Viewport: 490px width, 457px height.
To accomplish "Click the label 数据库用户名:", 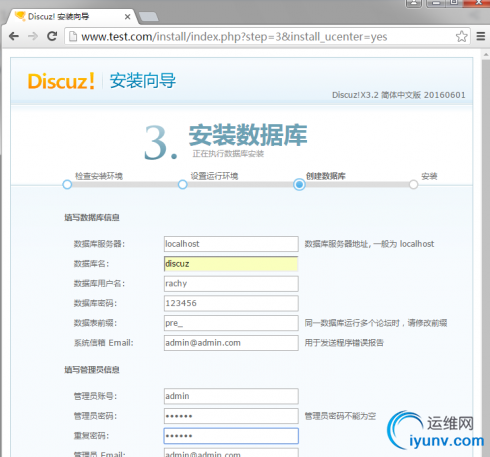I will (x=99, y=284).
